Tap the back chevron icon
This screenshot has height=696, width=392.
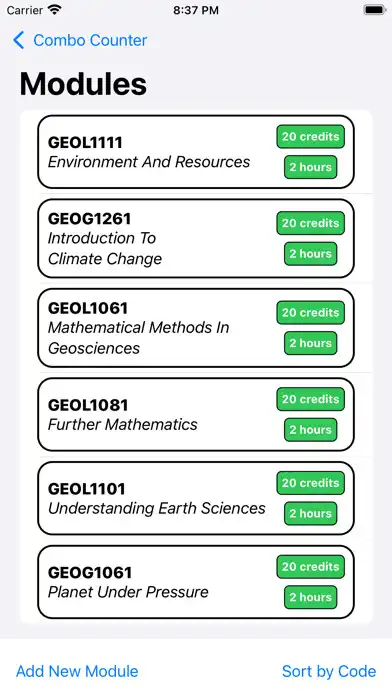[18, 40]
